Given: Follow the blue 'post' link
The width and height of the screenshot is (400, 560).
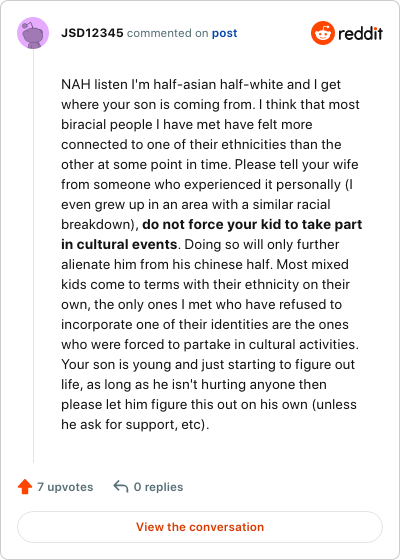Looking at the screenshot, I should 225,33.
